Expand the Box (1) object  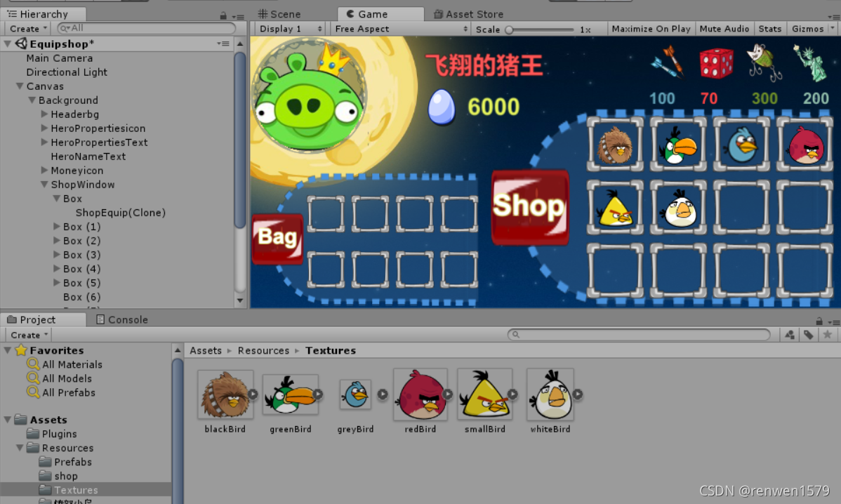point(57,226)
